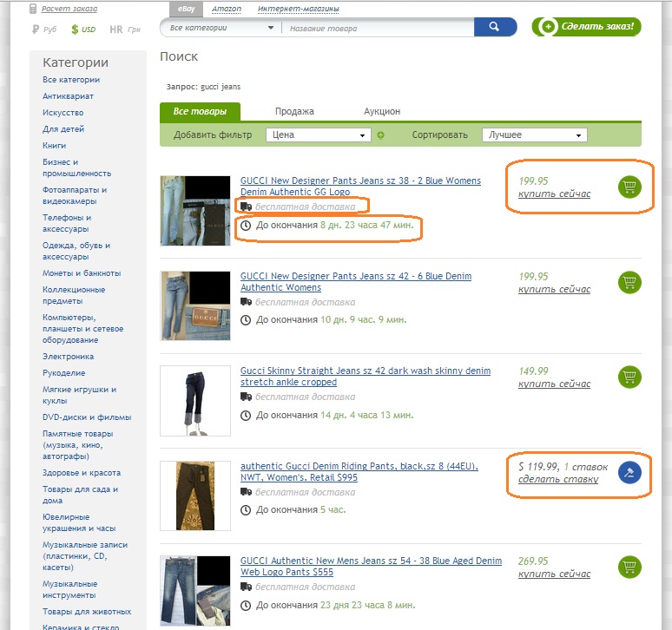Click the Название товара search field
The height and width of the screenshot is (630, 672).
tap(378, 28)
